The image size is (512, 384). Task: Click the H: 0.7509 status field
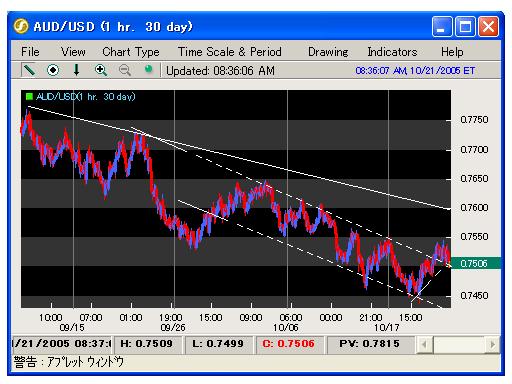pos(147,344)
